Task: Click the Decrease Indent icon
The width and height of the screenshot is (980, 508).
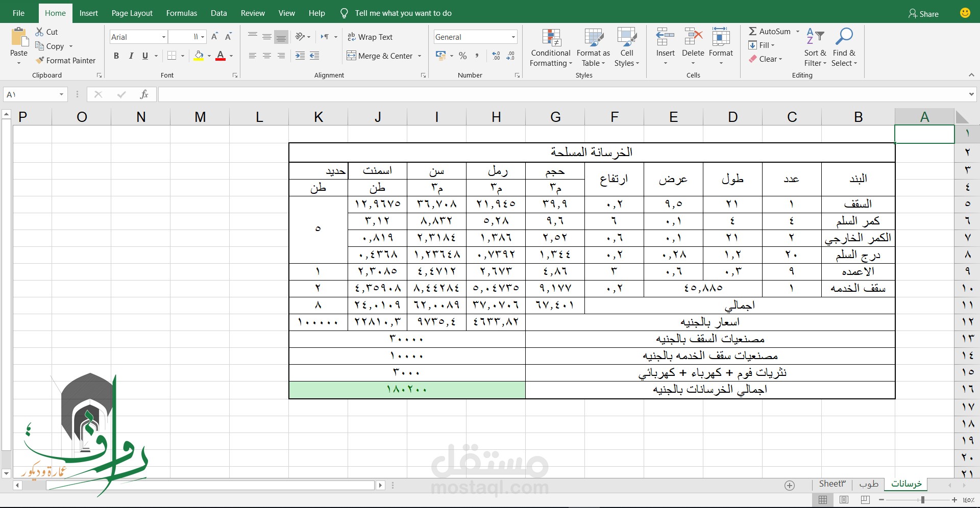Action: 300,56
